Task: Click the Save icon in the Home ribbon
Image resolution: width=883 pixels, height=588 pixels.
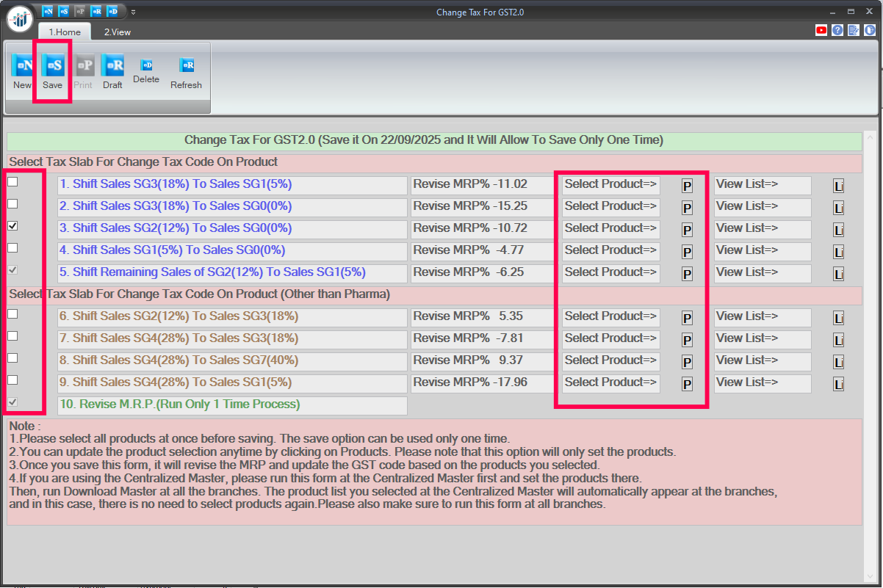Action: 53,67
